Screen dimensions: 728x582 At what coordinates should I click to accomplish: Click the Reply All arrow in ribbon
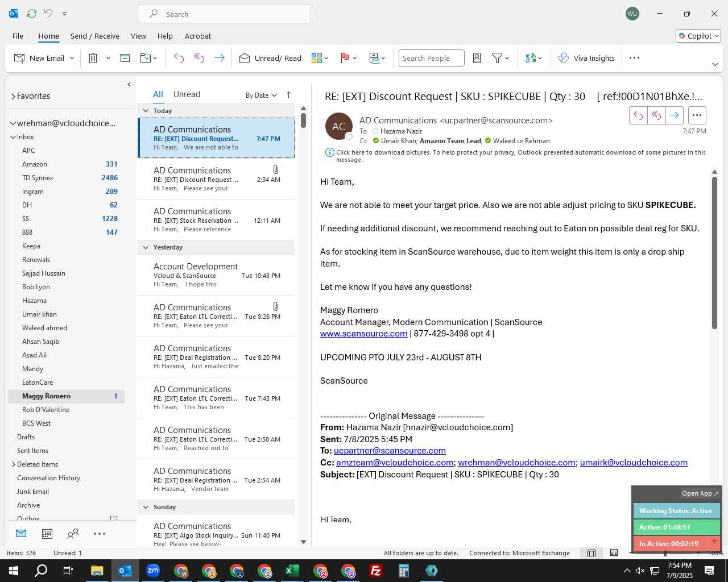pyautogui.click(x=199, y=58)
